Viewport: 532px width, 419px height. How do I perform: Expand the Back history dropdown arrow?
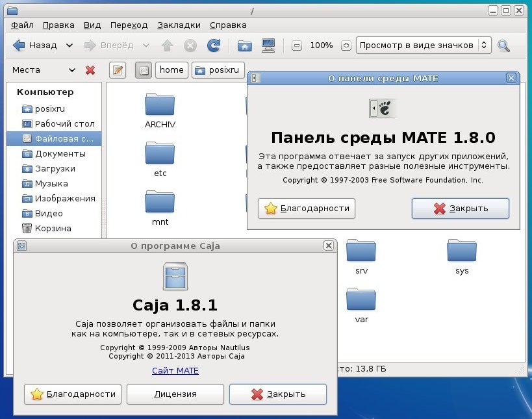[x=70, y=45]
